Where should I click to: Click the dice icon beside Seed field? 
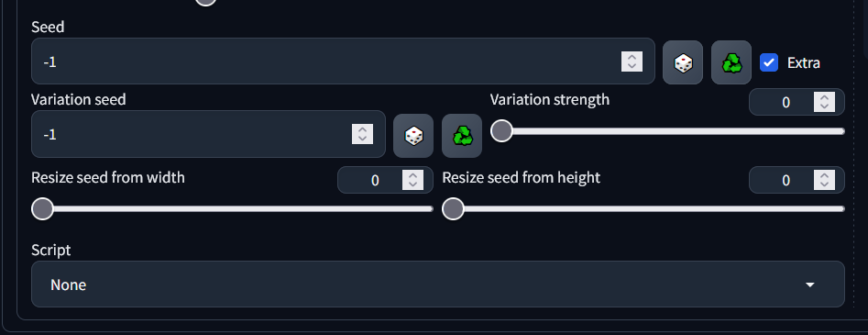tap(683, 62)
